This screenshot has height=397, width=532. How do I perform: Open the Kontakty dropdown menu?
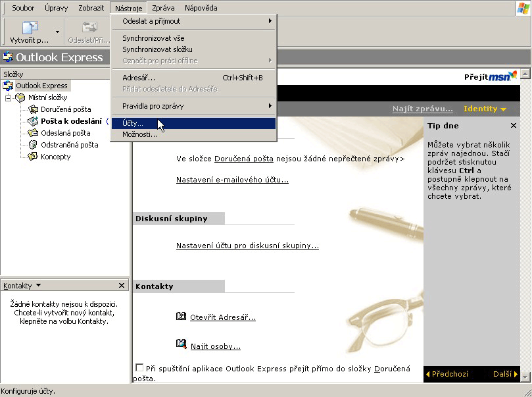pyautogui.click(x=38, y=285)
